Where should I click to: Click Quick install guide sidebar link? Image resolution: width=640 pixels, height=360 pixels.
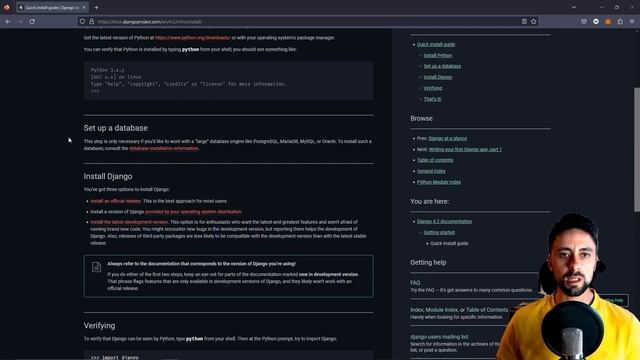[x=436, y=44]
